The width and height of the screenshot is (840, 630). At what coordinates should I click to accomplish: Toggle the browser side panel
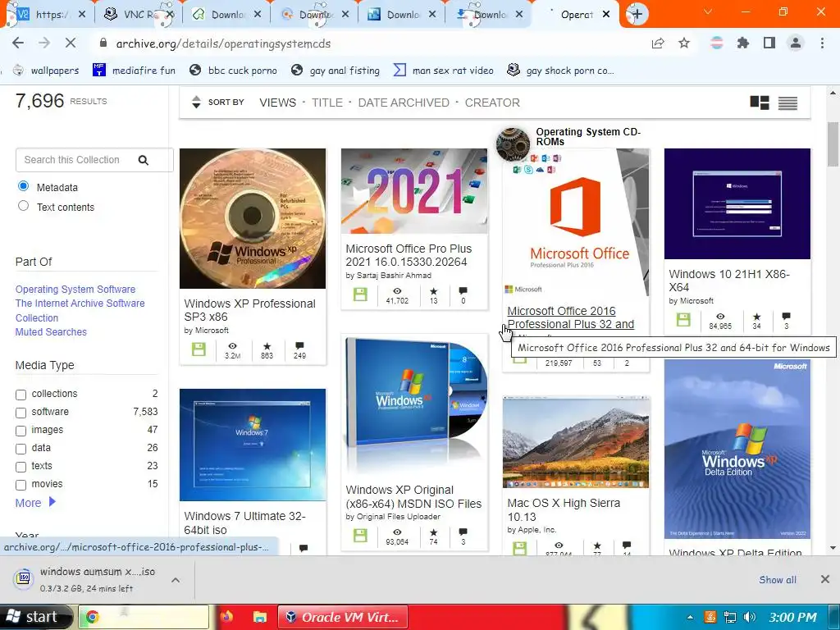769,43
